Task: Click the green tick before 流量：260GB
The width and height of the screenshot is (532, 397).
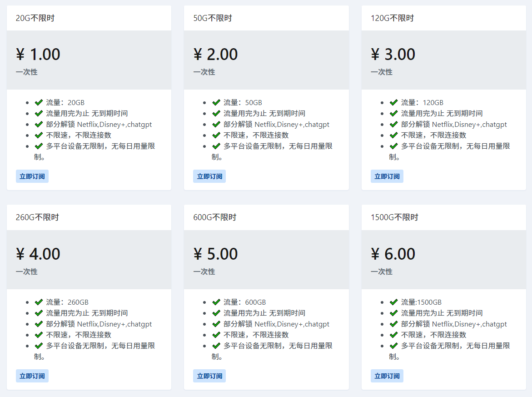Action: point(39,302)
